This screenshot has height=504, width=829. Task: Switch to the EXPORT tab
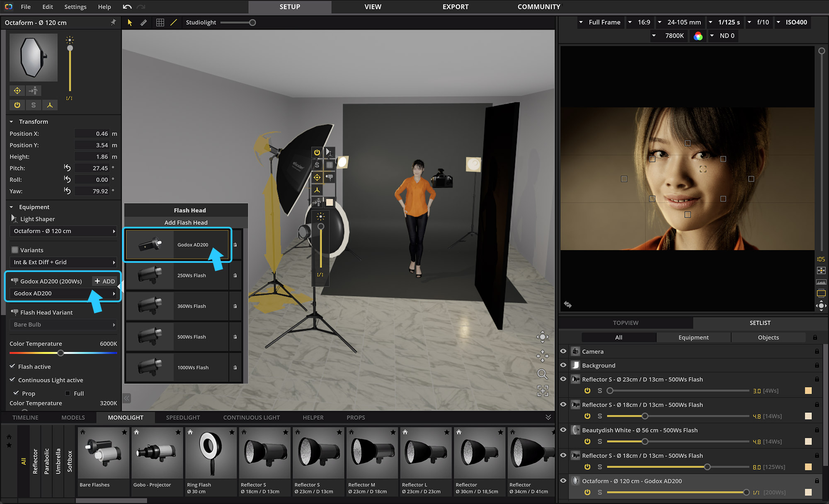pos(455,7)
